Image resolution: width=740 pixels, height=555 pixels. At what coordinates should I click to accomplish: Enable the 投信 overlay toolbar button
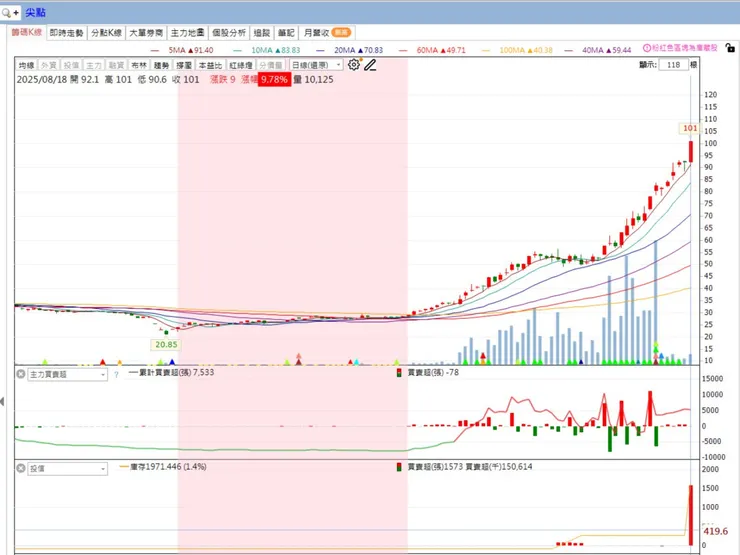71,65
